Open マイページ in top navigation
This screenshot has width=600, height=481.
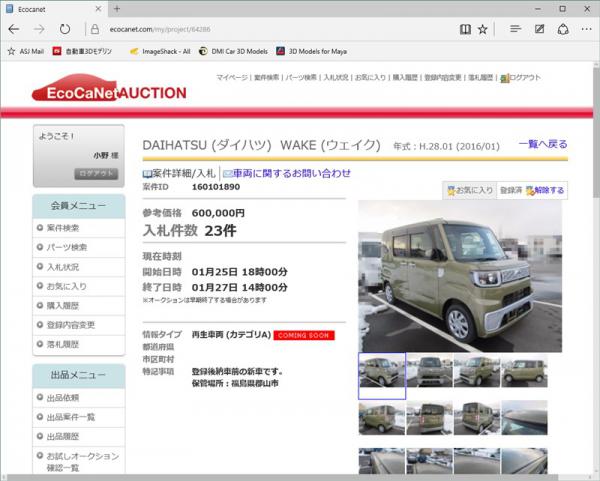(x=232, y=78)
